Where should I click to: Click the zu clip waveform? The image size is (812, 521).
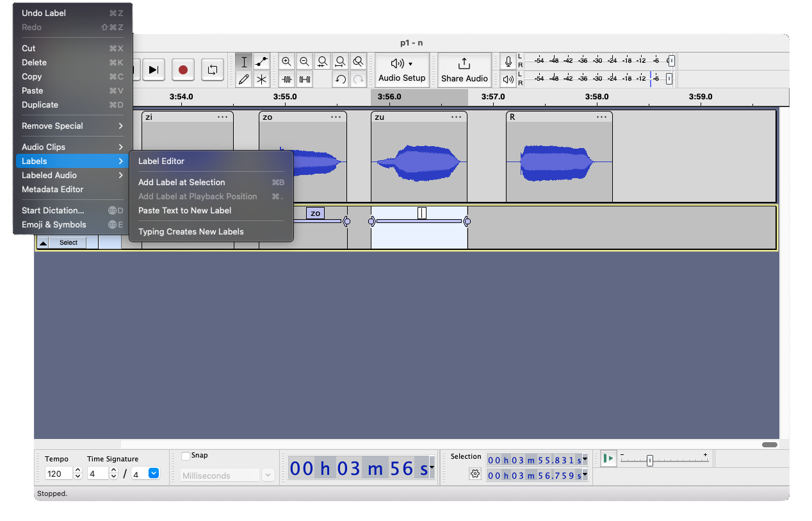pos(419,161)
